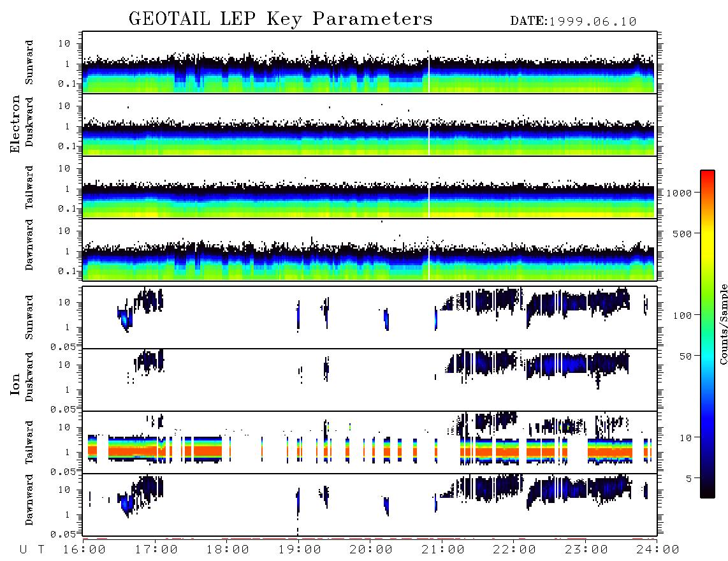Click the Electron Dawnward spectrogram panel

pos(370,249)
